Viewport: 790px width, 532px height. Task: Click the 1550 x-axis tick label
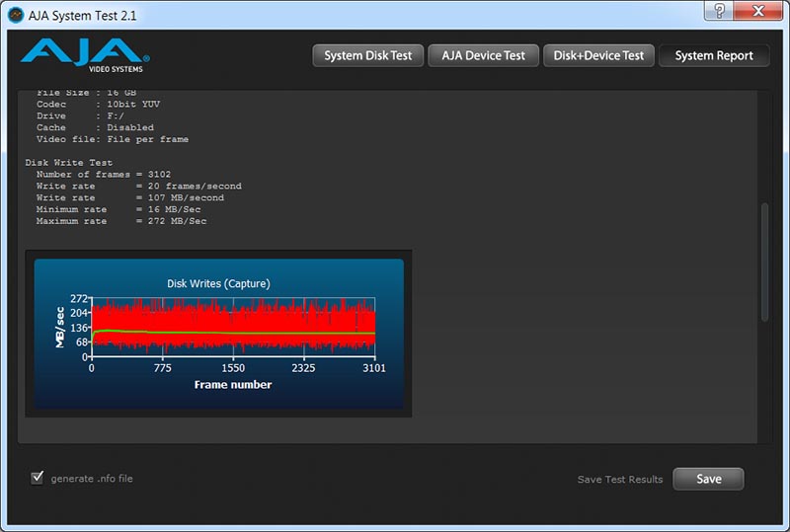coord(233,368)
